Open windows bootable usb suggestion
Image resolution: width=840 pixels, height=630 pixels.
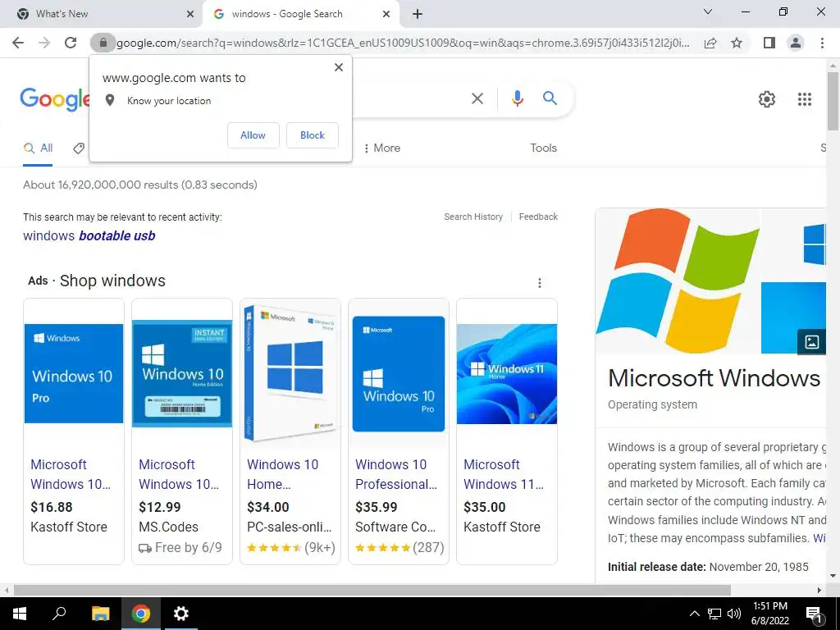click(89, 235)
